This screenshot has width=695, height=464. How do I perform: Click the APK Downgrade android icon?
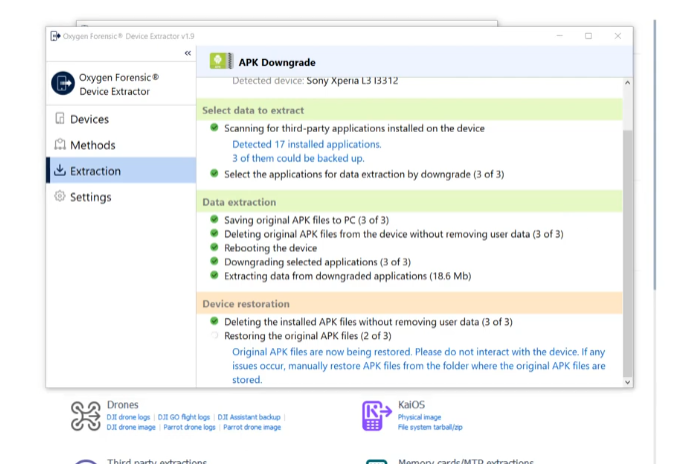[221, 61]
